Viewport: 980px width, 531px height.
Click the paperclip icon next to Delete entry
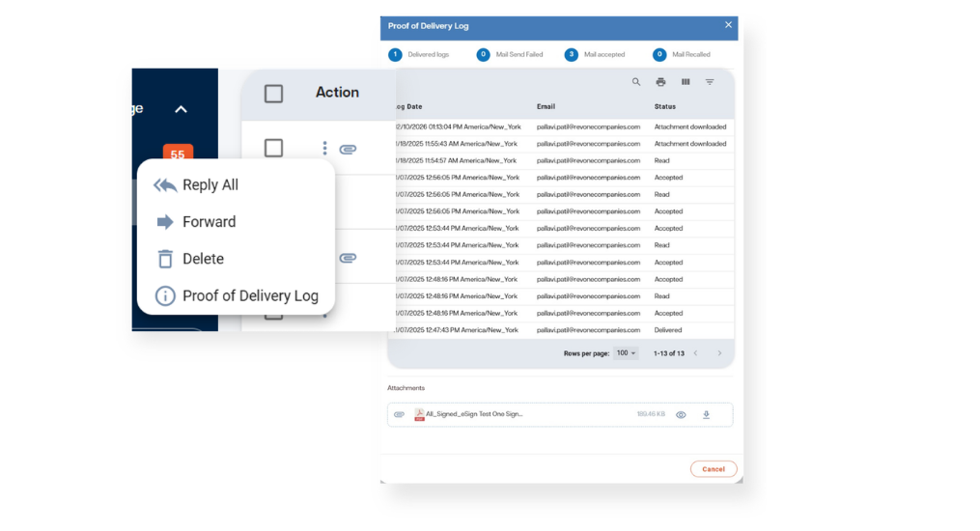click(x=349, y=258)
